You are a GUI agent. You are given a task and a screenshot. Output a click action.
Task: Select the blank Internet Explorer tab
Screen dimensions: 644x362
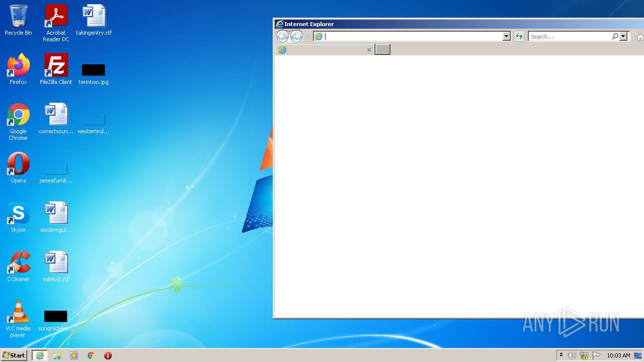tap(325, 50)
